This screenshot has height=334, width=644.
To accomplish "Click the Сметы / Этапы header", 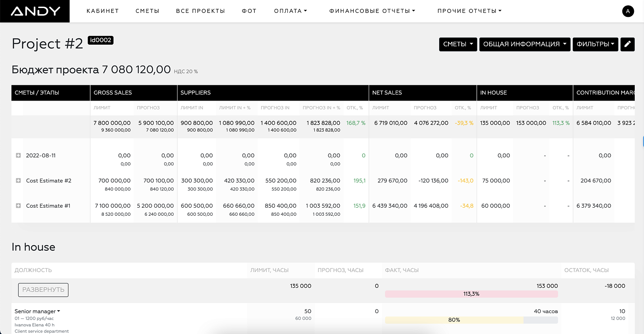I will [51, 93].
